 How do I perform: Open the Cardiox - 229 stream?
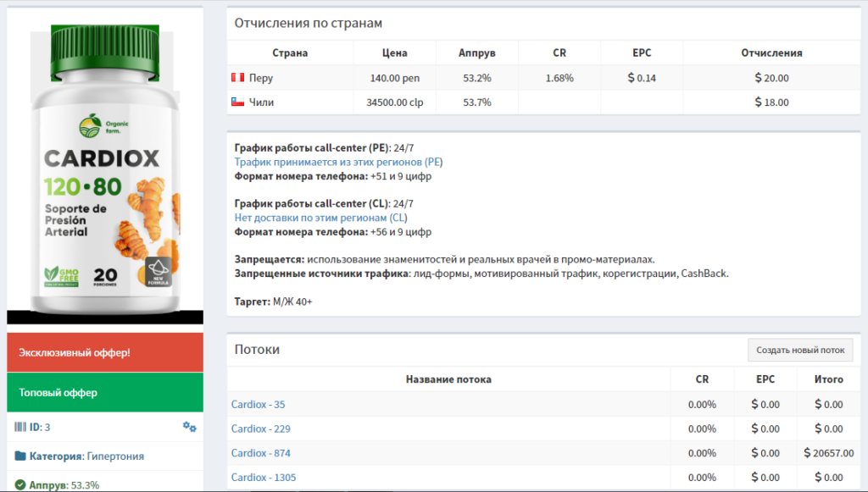click(260, 428)
